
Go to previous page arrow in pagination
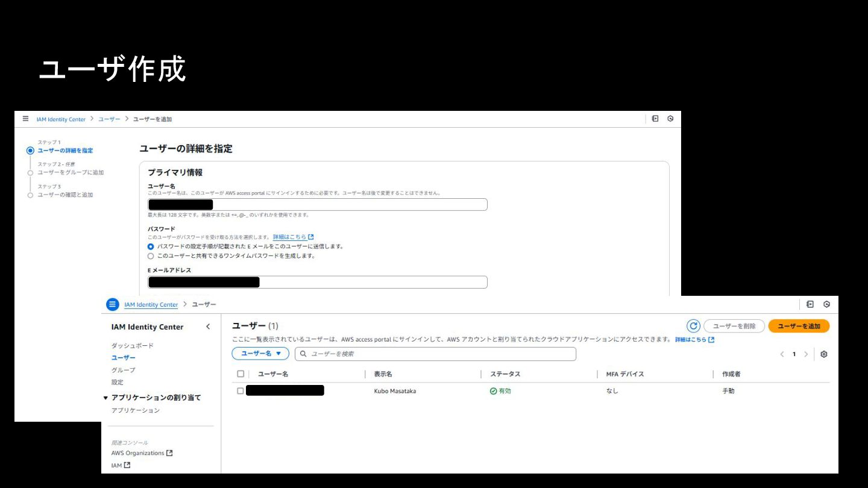coord(782,354)
